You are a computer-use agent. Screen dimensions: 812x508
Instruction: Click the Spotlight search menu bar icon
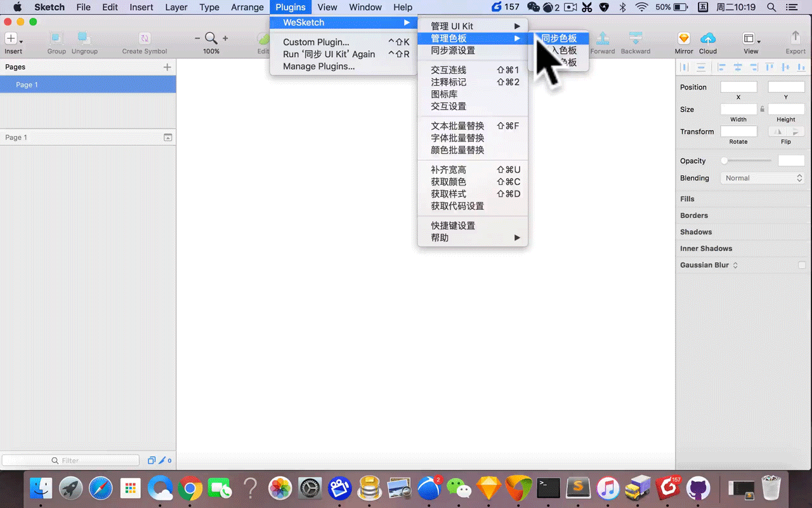pos(771,7)
